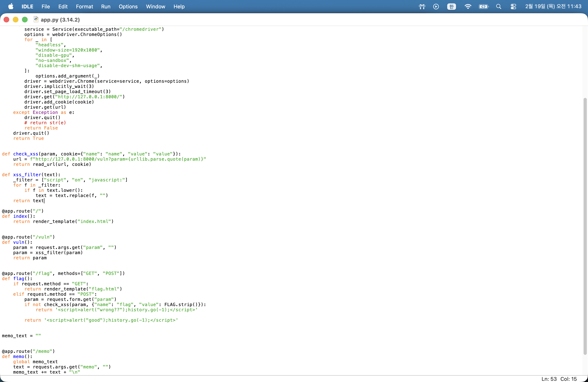Open the File menu

(x=45, y=6)
